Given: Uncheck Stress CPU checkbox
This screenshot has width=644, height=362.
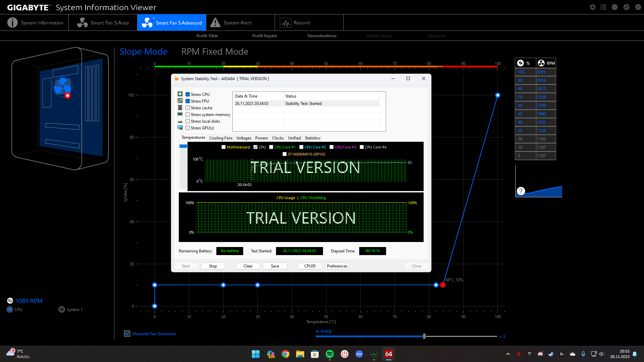Looking at the screenshot, I should tap(188, 95).
